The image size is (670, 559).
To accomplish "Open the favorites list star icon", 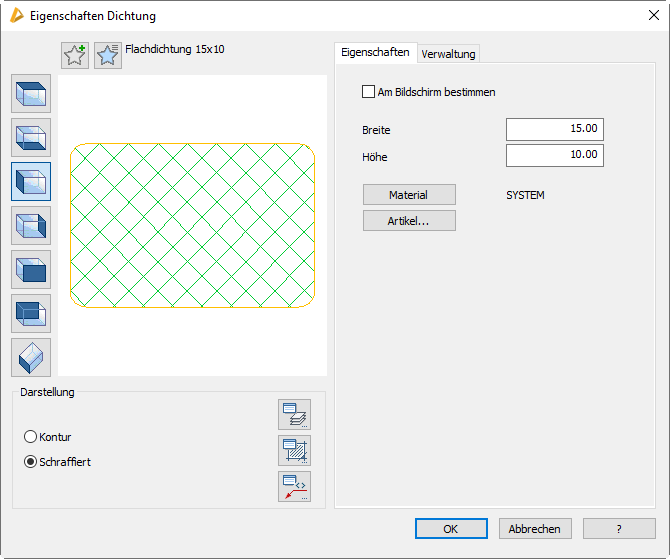I will point(108,56).
